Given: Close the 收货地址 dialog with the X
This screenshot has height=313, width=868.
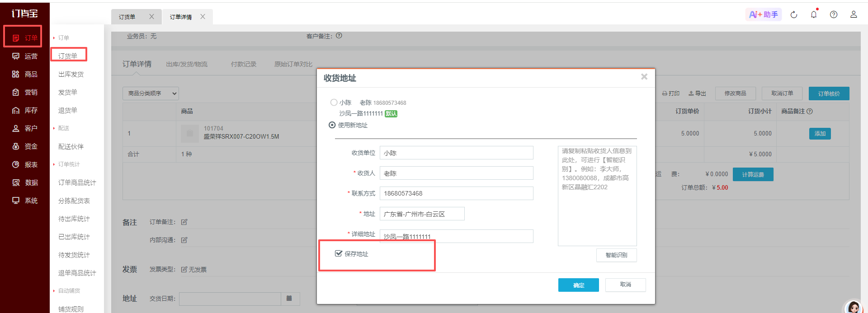Looking at the screenshot, I should pos(644,77).
